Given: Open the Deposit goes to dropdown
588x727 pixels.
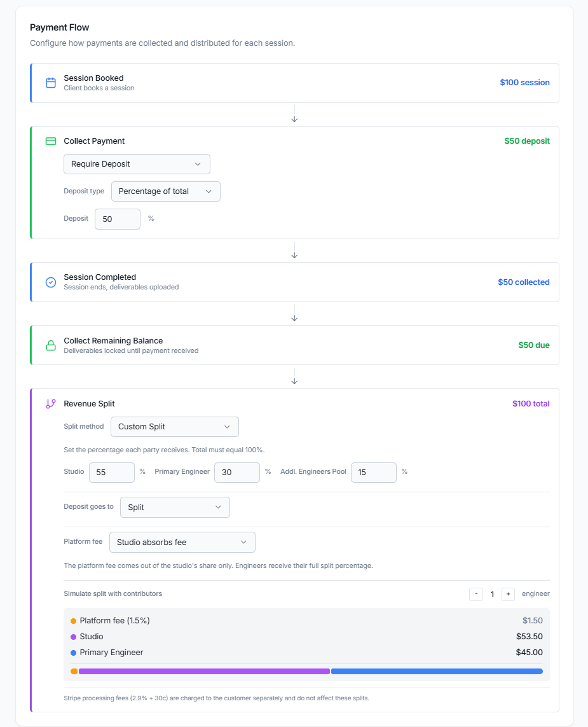Looking at the screenshot, I should [x=175, y=507].
